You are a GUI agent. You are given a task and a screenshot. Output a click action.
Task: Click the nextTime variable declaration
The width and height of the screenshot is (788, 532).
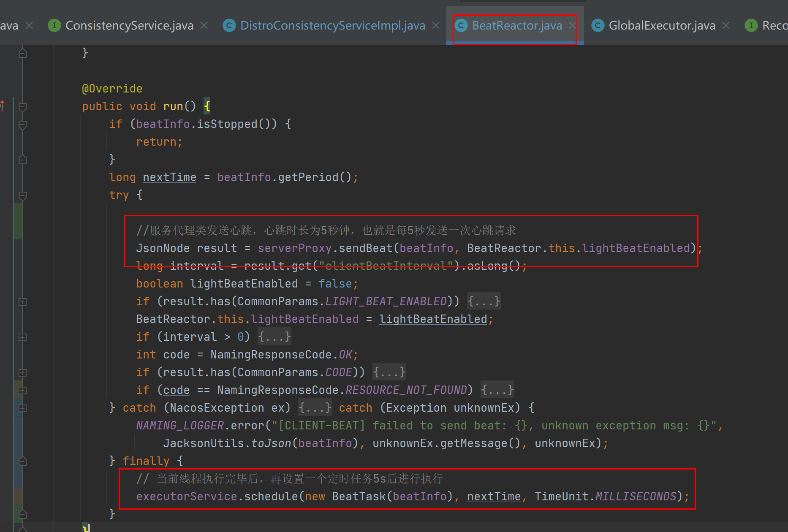[170, 177]
